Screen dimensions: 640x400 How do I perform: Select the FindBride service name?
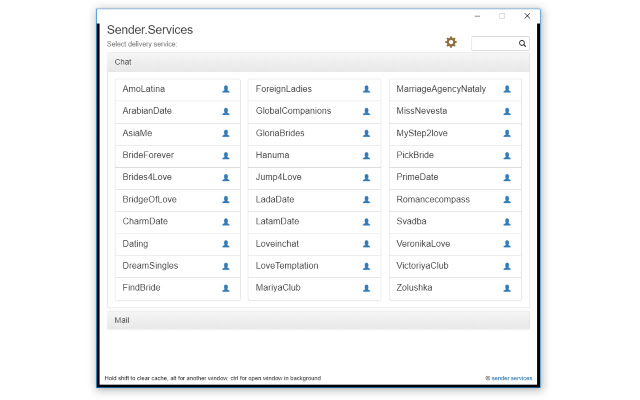coord(141,288)
